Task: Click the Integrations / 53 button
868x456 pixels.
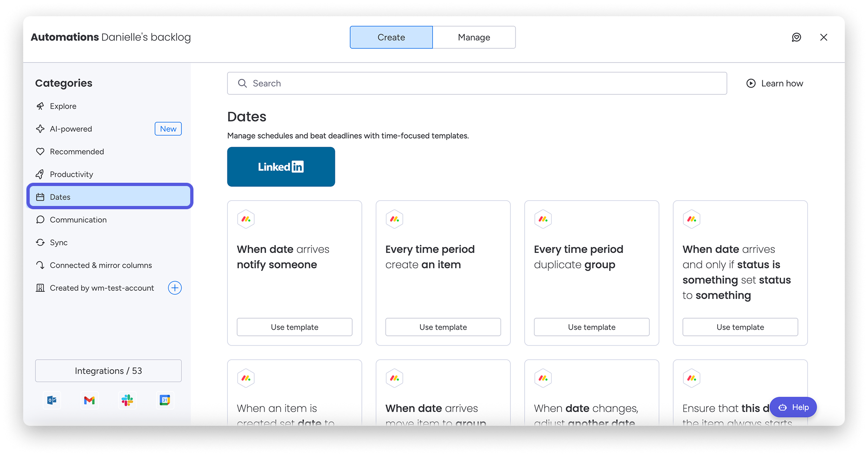Action: coord(108,371)
